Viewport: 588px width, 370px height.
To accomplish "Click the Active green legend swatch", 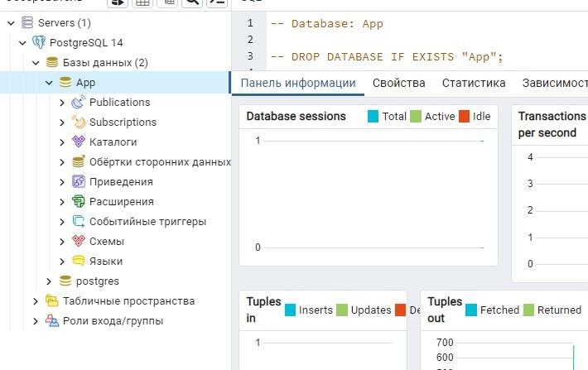I will point(416,116).
